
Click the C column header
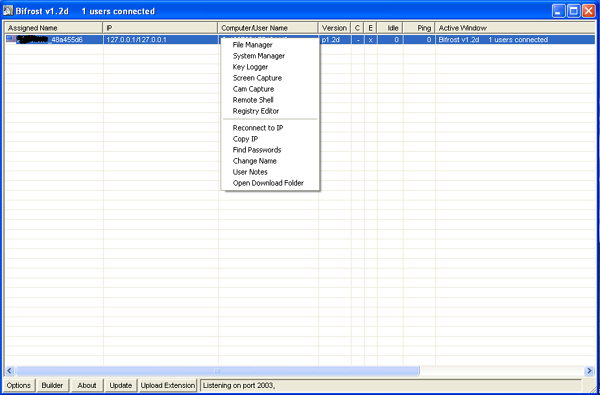pos(357,28)
